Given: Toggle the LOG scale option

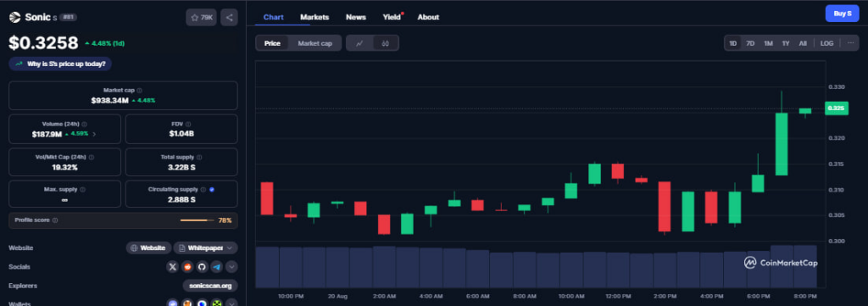Looking at the screenshot, I should (826, 43).
